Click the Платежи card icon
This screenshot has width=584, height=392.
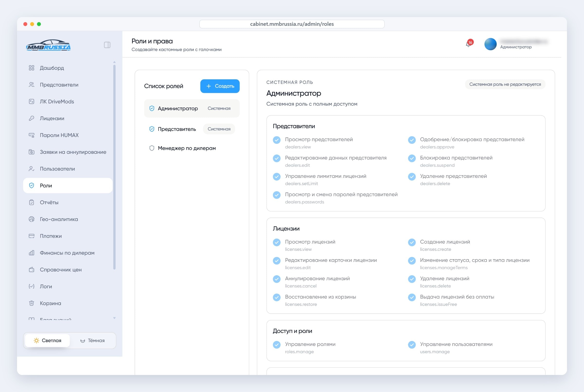click(31, 236)
